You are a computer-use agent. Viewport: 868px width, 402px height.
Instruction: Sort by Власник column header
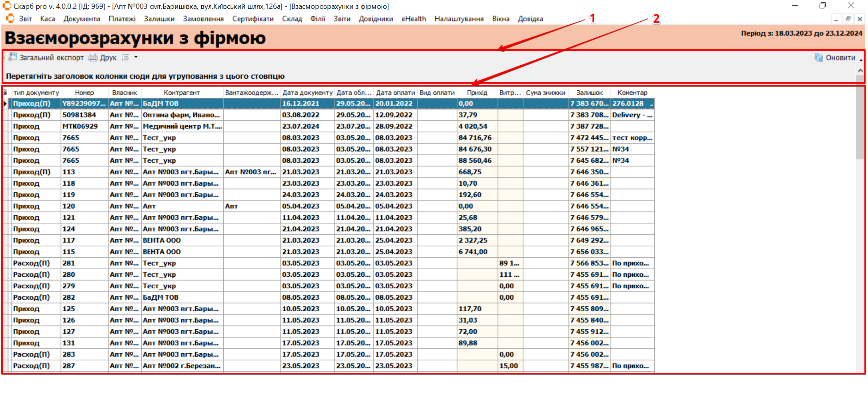(x=124, y=92)
